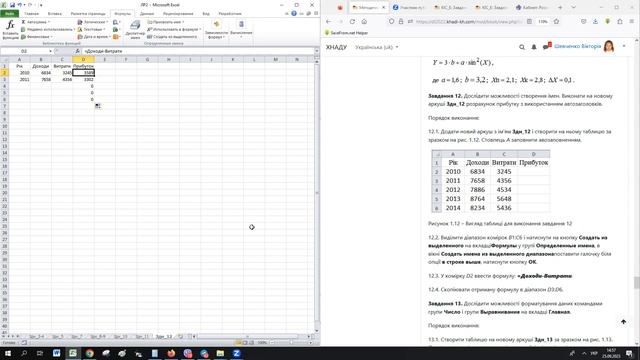Open the Text functions dropdown
The width and height of the screenshot is (640, 360).
tap(92, 29)
